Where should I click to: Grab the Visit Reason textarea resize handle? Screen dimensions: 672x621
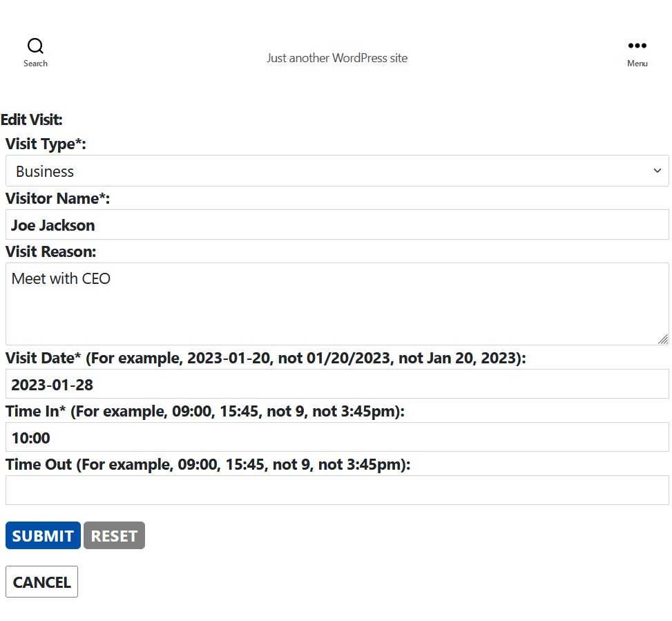click(663, 339)
